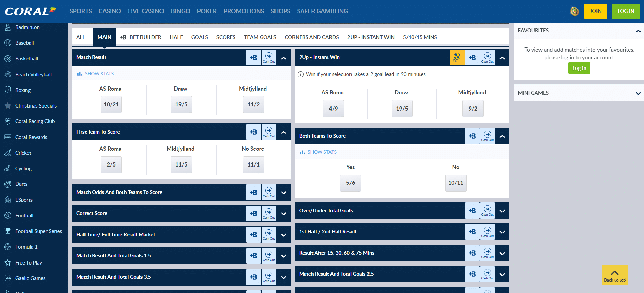Click the JOIN button
Image resolution: width=644 pixels, height=293 pixels.
[595, 11]
